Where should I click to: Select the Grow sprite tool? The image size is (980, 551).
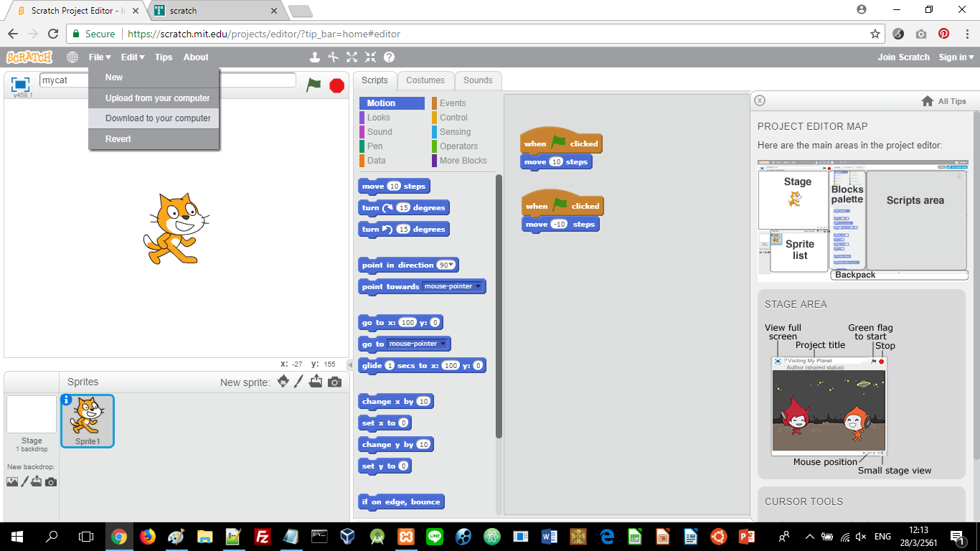click(x=352, y=57)
